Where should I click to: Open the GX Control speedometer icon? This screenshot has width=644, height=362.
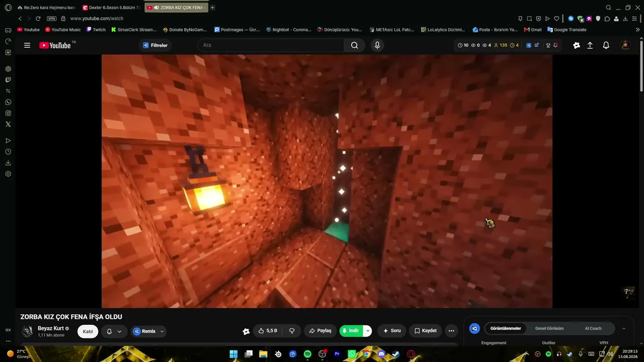pos(8,41)
